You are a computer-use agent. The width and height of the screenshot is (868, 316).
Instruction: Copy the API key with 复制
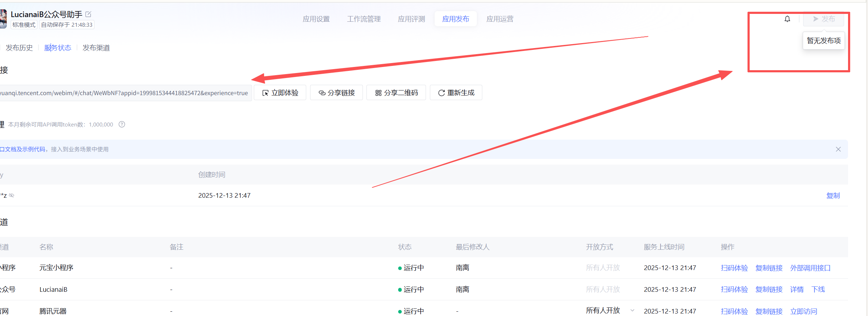tap(833, 196)
